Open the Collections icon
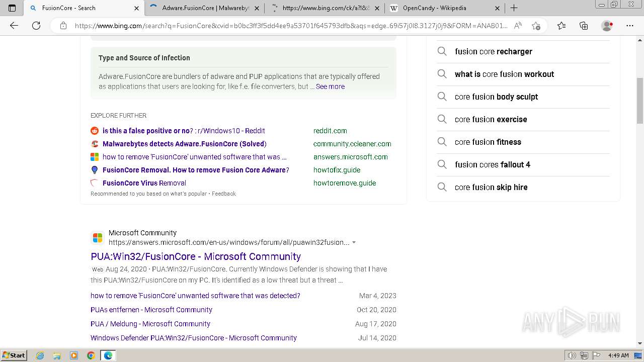Screen dimensions: 644x362 (x=584, y=26)
